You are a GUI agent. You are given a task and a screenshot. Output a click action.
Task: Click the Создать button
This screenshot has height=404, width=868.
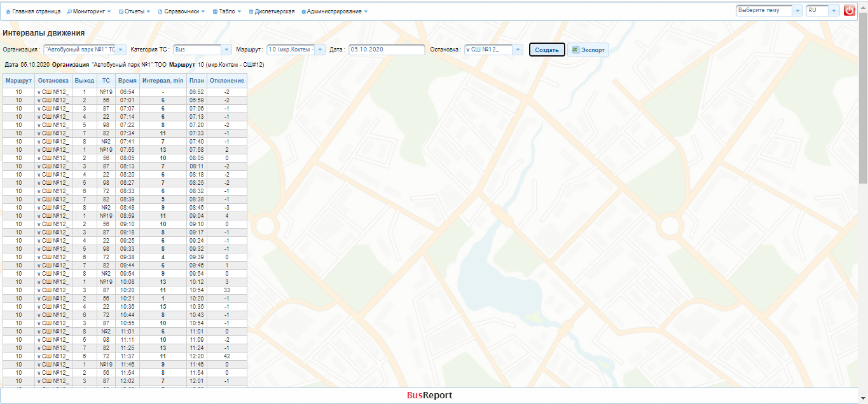click(x=547, y=50)
